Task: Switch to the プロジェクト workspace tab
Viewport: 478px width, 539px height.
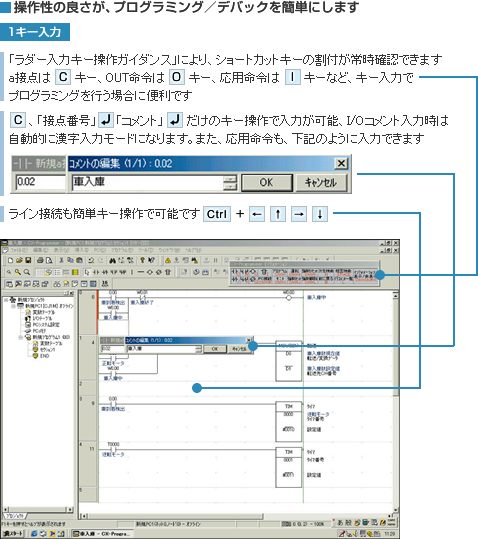Action: (14, 516)
